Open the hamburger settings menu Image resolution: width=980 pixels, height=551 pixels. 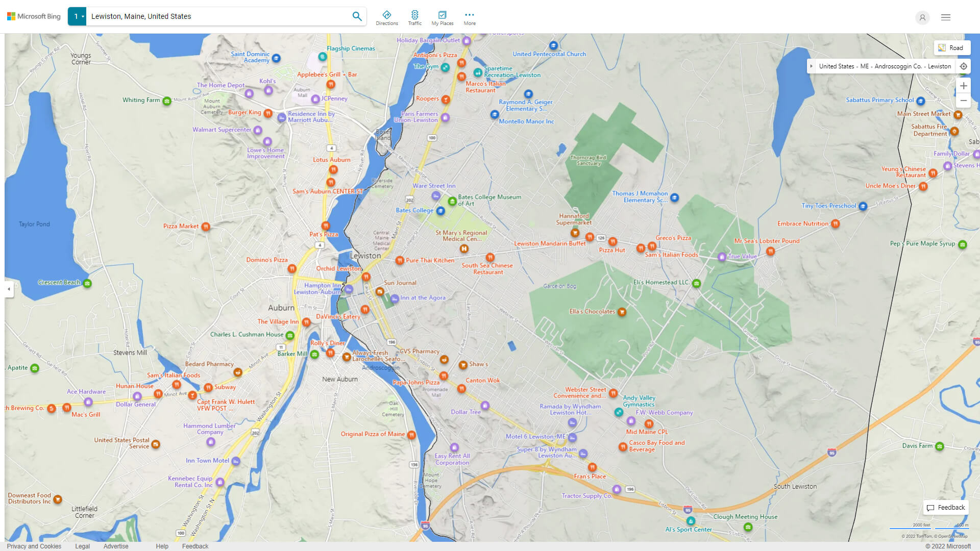pos(946,17)
